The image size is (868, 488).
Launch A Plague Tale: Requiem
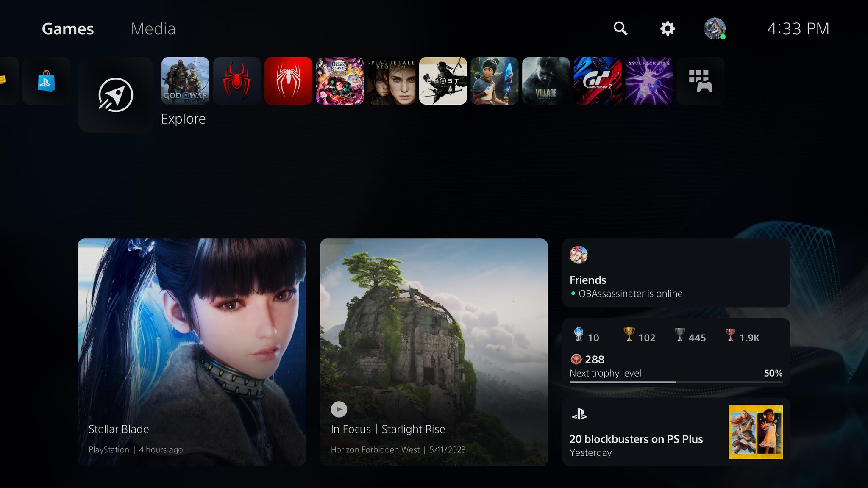(x=391, y=81)
